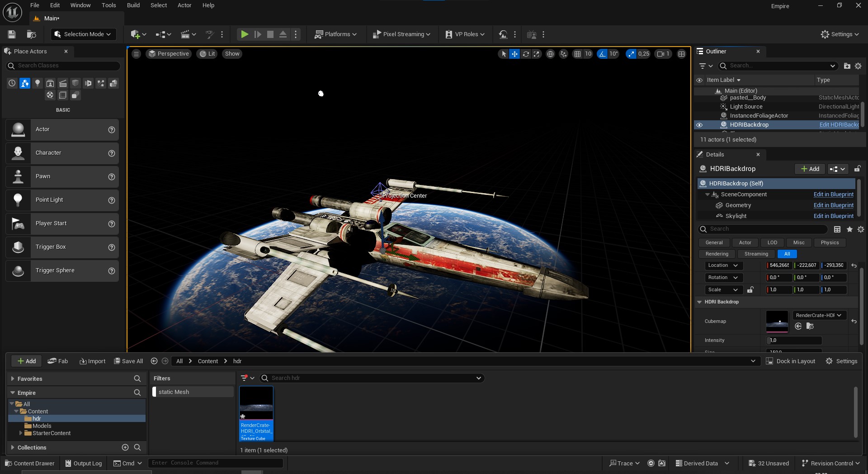Toggle scale snapping icon in viewport
Viewport: 868px width, 474px height.
(x=631, y=54)
